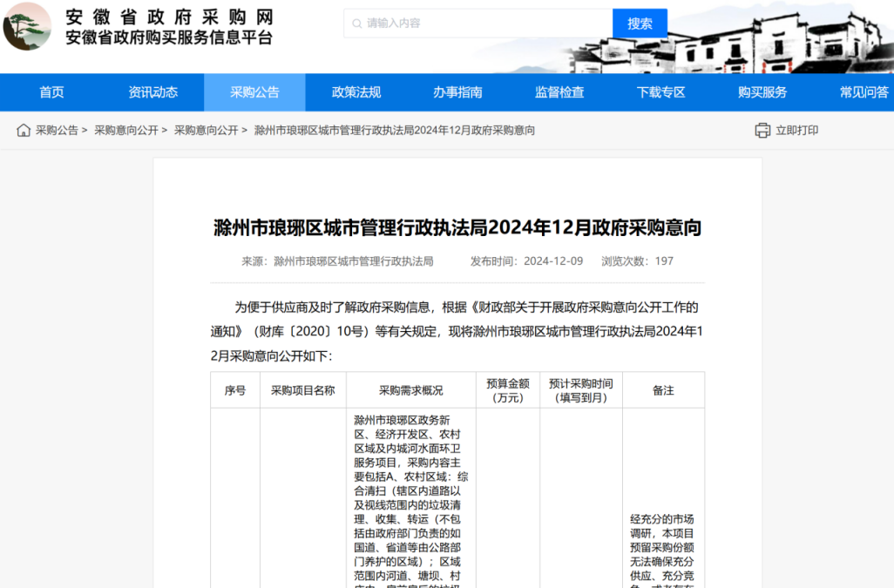This screenshot has height=588, width=894.
Task: Open the 办事指南 navigation tab
Action: [x=457, y=92]
